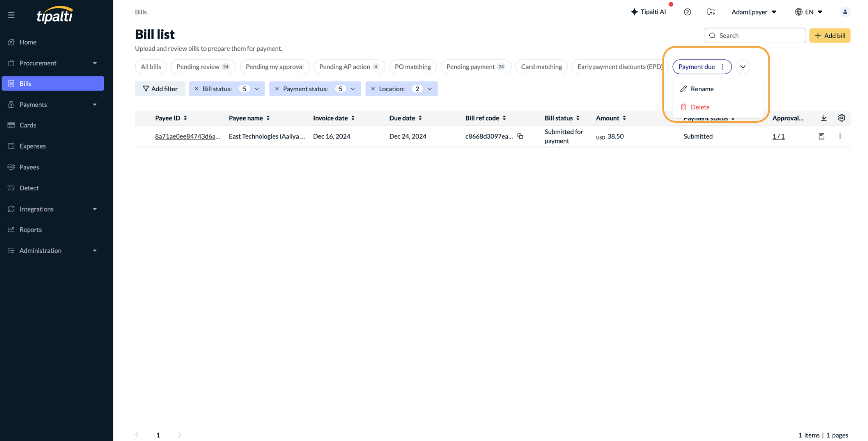Image resolution: width=868 pixels, height=441 pixels.
Task: Click the download table icon
Action: (824, 118)
